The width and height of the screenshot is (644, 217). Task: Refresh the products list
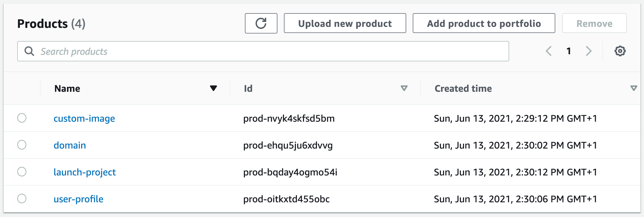[x=261, y=23]
